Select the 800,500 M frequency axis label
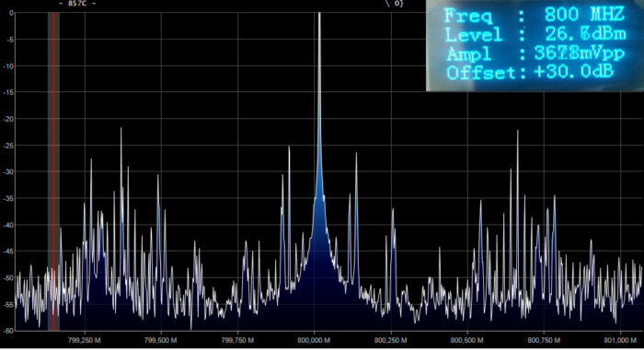This screenshot has width=644, height=351. [467, 340]
